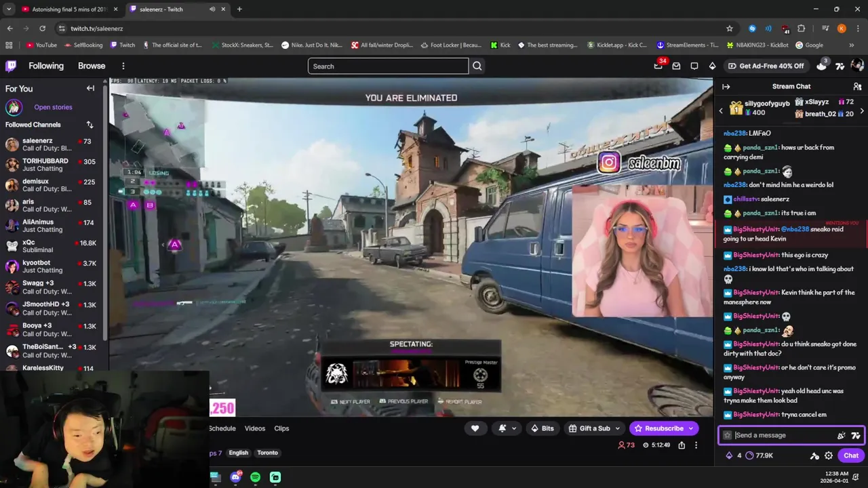Open kyootbot channel in sidebar
The width and height of the screenshot is (868, 488).
(52, 266)
